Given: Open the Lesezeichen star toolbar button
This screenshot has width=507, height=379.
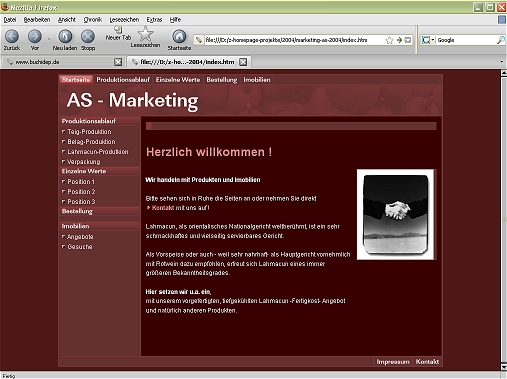Looking at the screenshot, I should [145, 37].
